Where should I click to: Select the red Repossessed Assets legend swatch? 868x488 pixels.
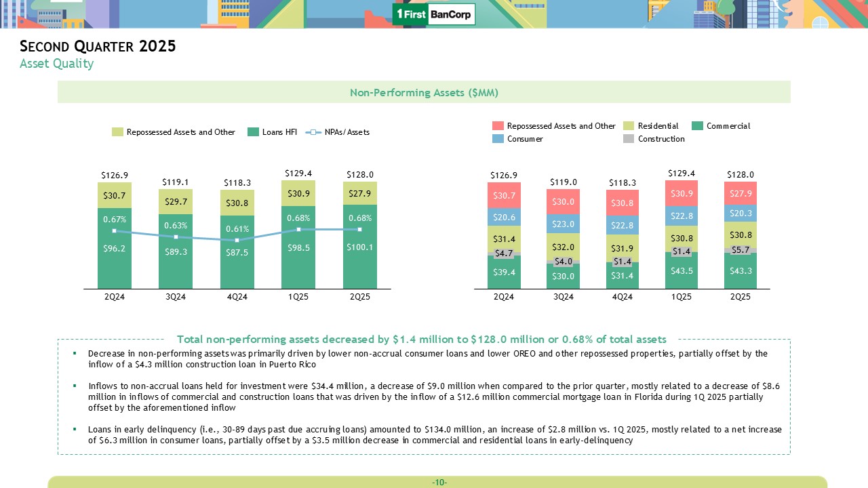[x=498, y=126]
